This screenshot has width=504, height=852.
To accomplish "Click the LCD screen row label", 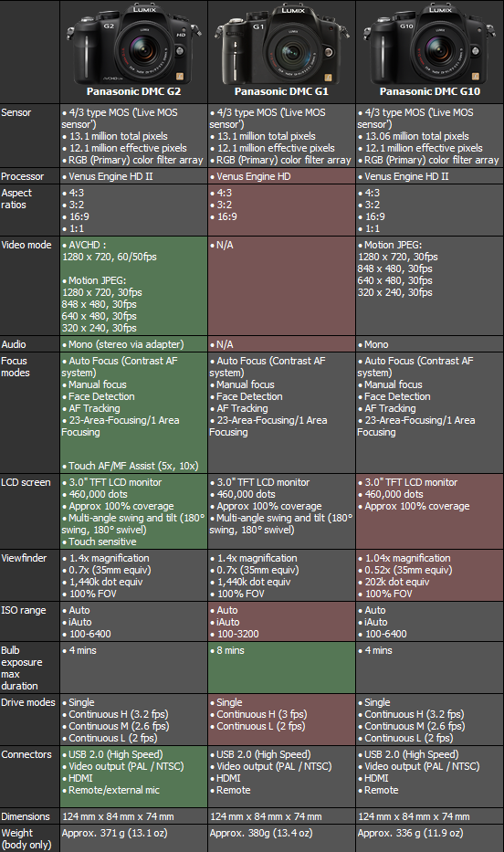I will pyautogui.click(x=26, y=482).
